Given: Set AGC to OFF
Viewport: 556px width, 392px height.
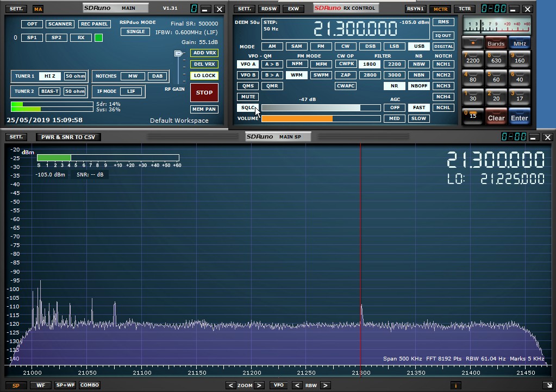Looking at the screenshot, I should pyautogui.click(x=394, y=108).
